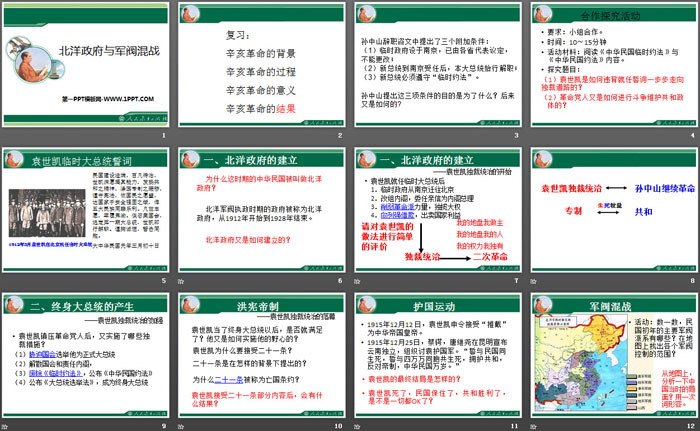
Task: Click the historical photo in slide 5
Action: pyautogui.click(x=47, y=213)
